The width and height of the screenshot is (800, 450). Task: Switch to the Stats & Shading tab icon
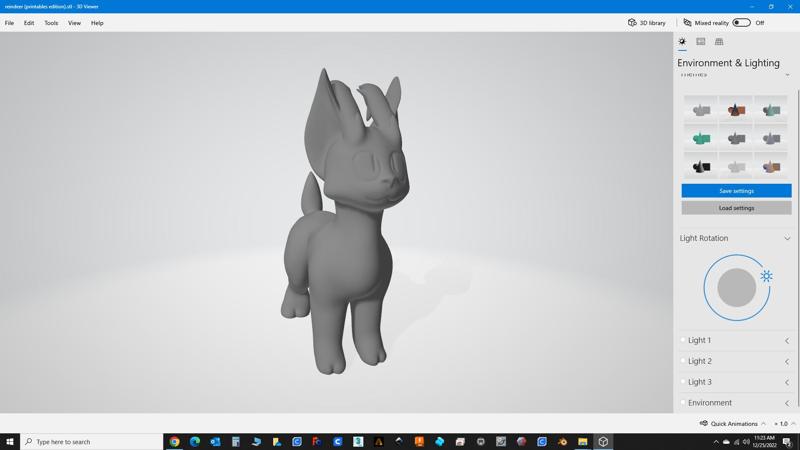(x=701, y=42)
